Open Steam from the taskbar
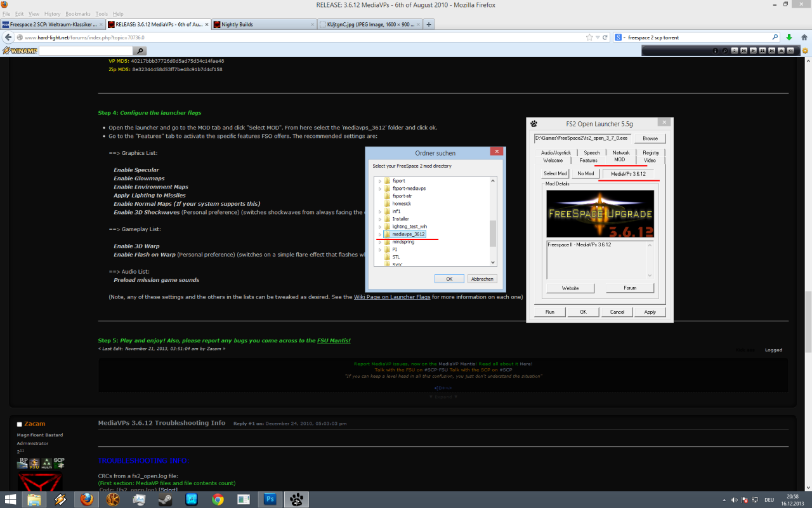The height and width of the screenshot is (508, 812). 165,500
